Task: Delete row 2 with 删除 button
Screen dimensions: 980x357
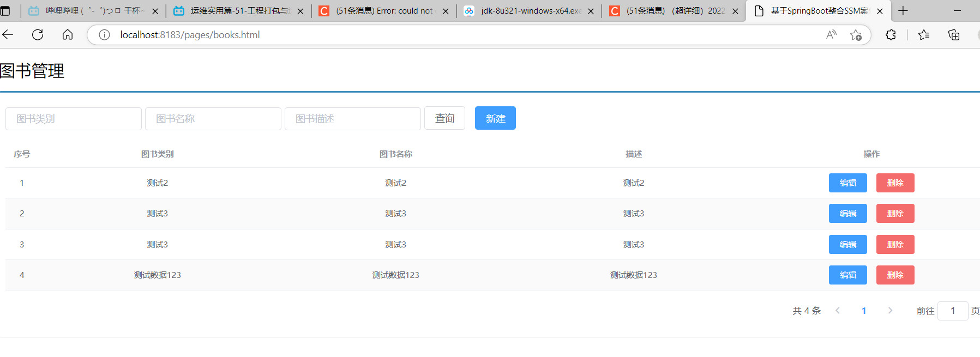Action: click(895, 214)
